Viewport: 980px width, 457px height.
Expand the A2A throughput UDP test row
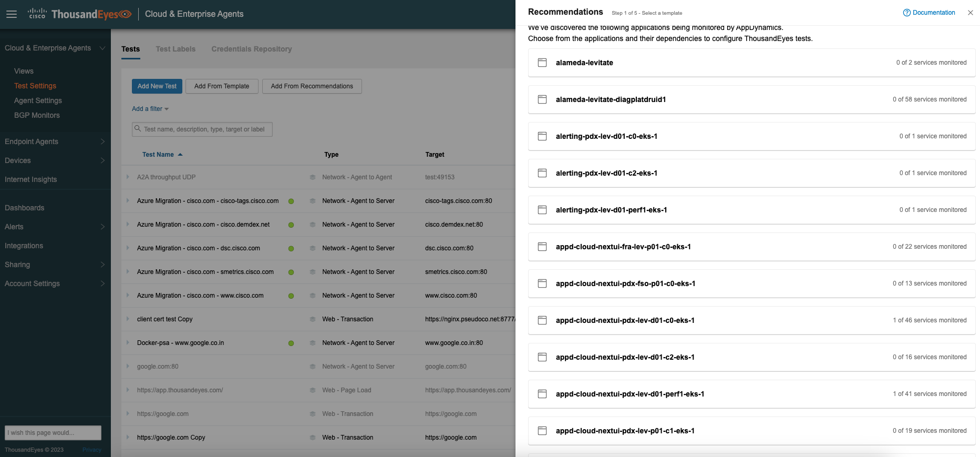click(x=128, y=177)
